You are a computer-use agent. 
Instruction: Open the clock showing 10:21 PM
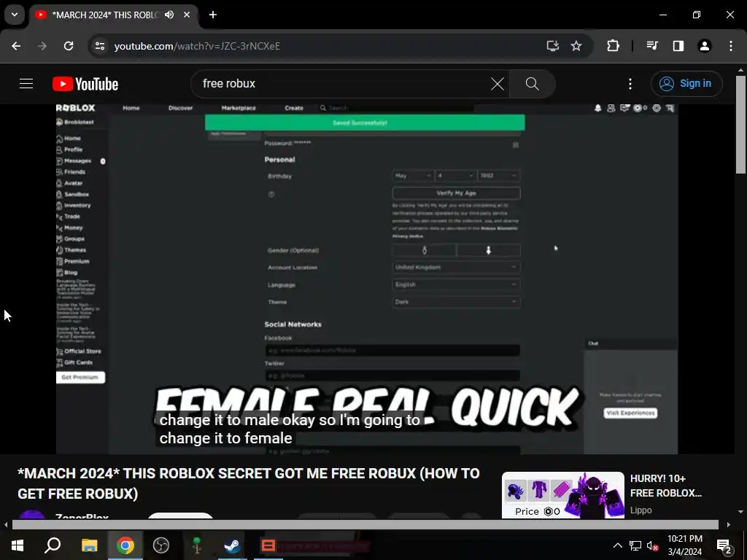(x=684, y=545)
